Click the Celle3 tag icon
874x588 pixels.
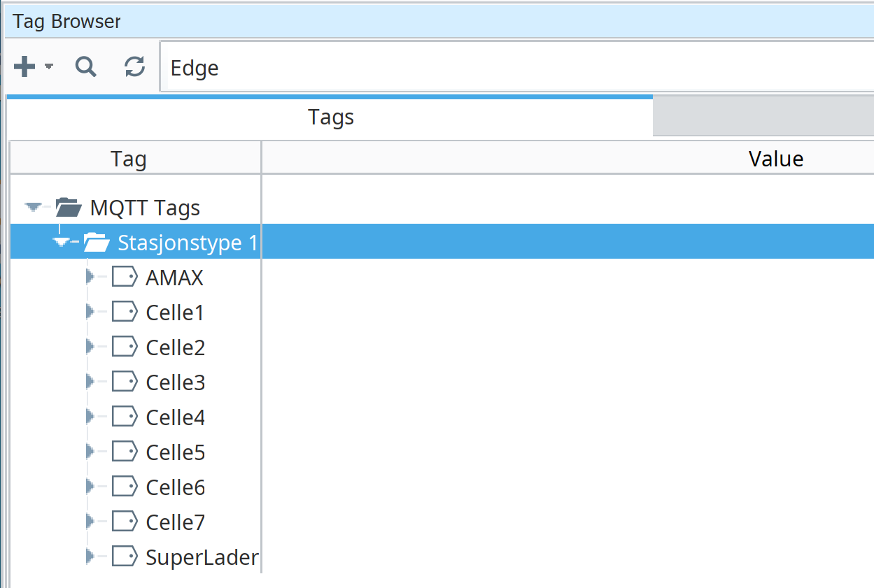pyautogui.click(x=125, y=382)
